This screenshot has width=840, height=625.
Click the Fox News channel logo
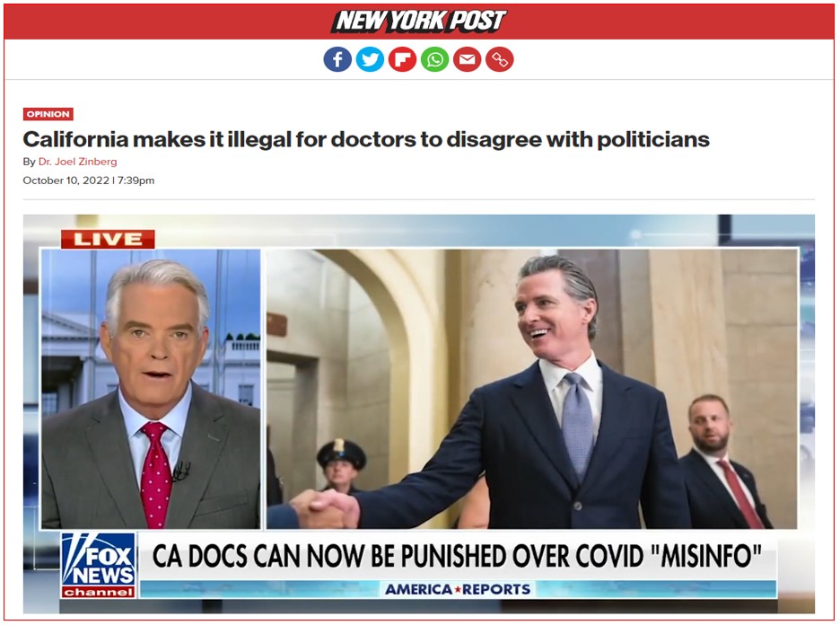click(x=99, y=565)
